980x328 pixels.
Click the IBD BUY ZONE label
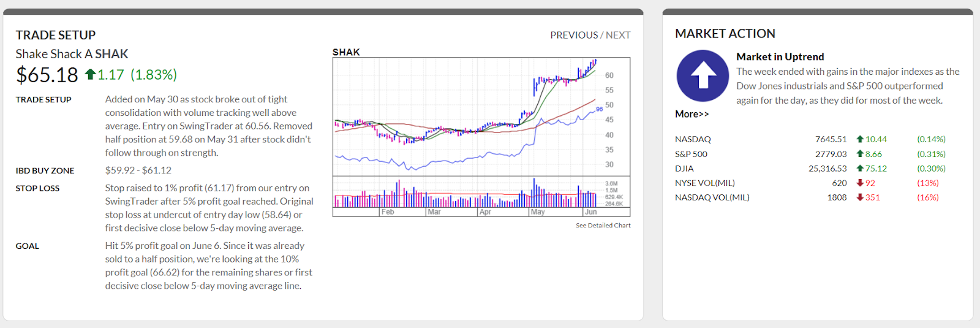tap(45, 170)
